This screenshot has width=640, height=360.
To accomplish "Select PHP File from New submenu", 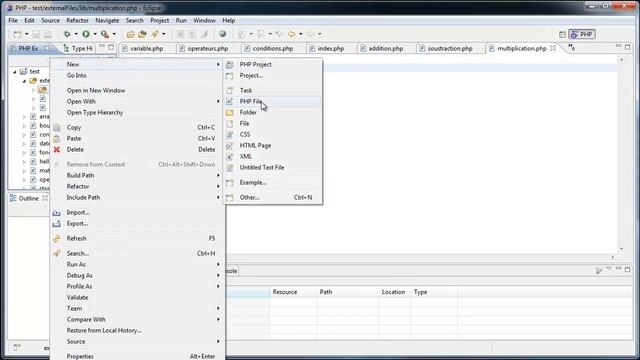I will click(x=272, y=101).
